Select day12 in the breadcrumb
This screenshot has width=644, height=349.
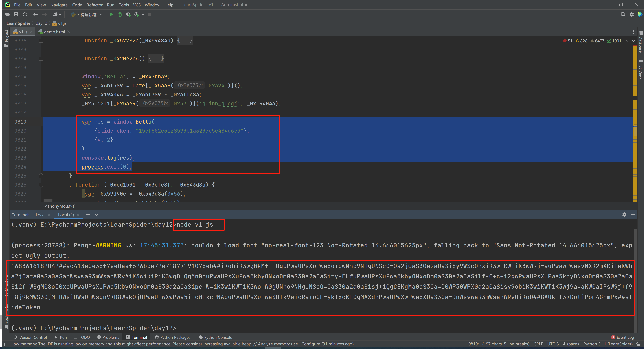pyautogui.click(x=41, y=23)
